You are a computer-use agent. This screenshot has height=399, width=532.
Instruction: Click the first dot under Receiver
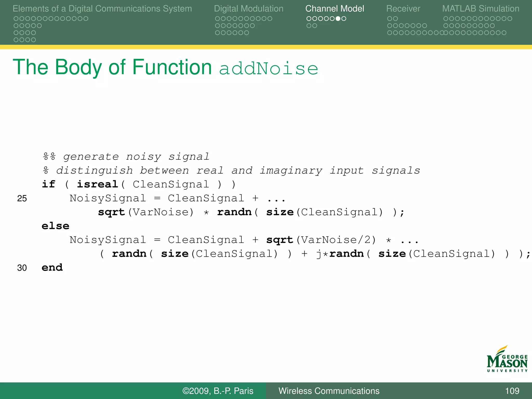[x=390, y=19]
